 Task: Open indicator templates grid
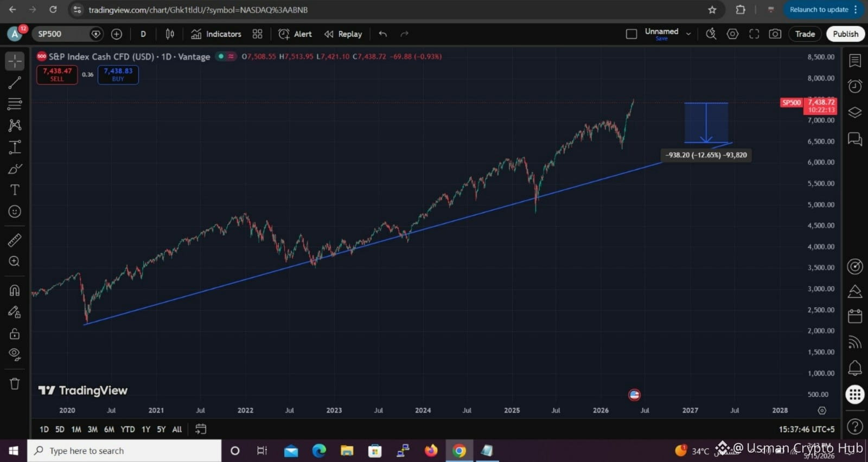[258, 34]
